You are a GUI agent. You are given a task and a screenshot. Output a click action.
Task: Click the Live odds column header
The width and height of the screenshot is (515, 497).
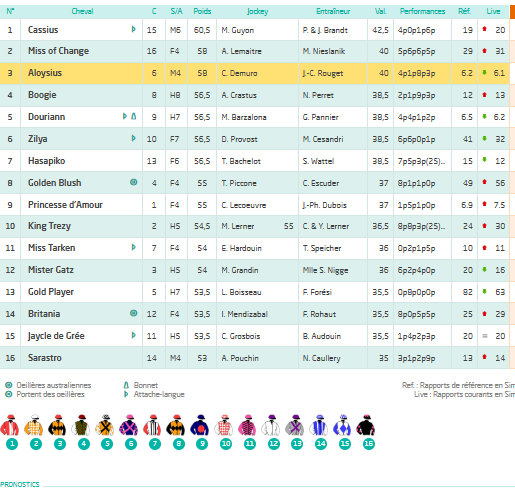[x=493, y=11]
